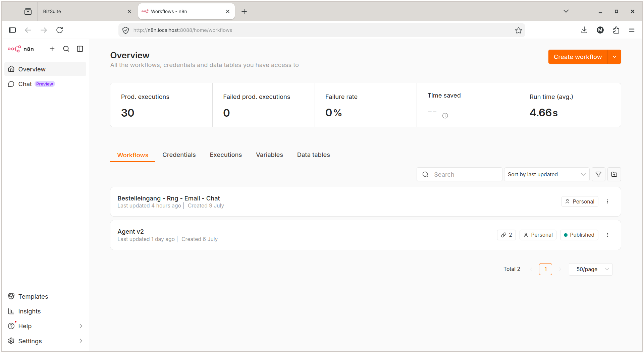
Task: Open Templates from the sidebar
Action: coord(45,296)
